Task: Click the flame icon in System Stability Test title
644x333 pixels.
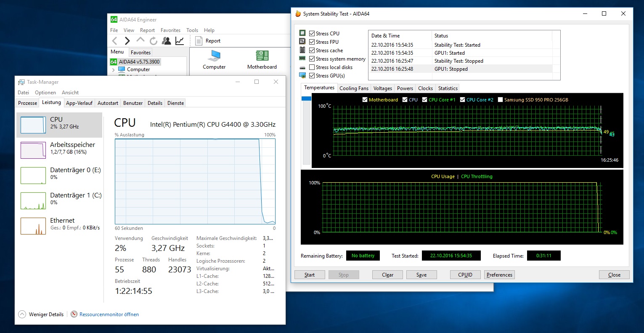Action: point(298,13)
